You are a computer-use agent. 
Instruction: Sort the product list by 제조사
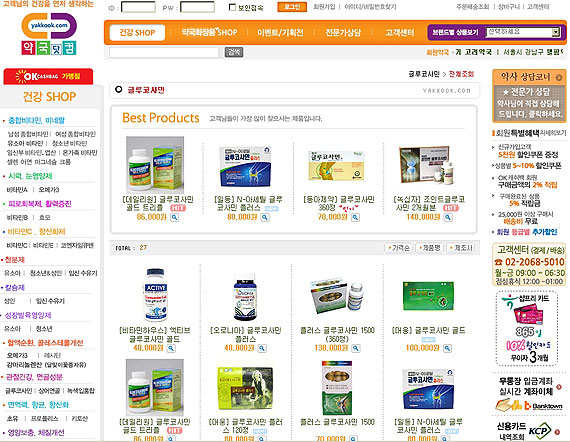[x=461, y=248]
